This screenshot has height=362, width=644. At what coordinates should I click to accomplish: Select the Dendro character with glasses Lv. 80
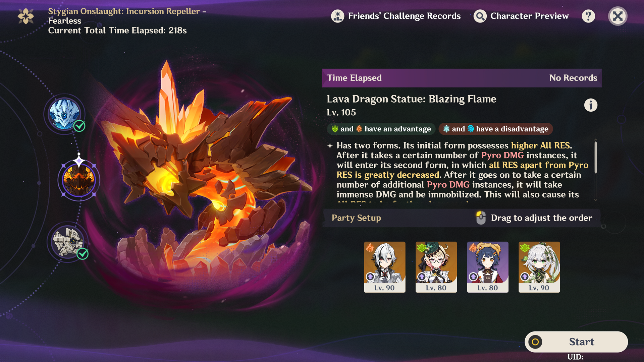[436, 267]
